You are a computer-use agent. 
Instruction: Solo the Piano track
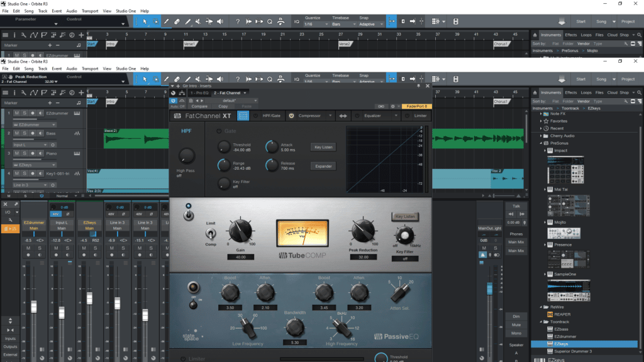25,153
